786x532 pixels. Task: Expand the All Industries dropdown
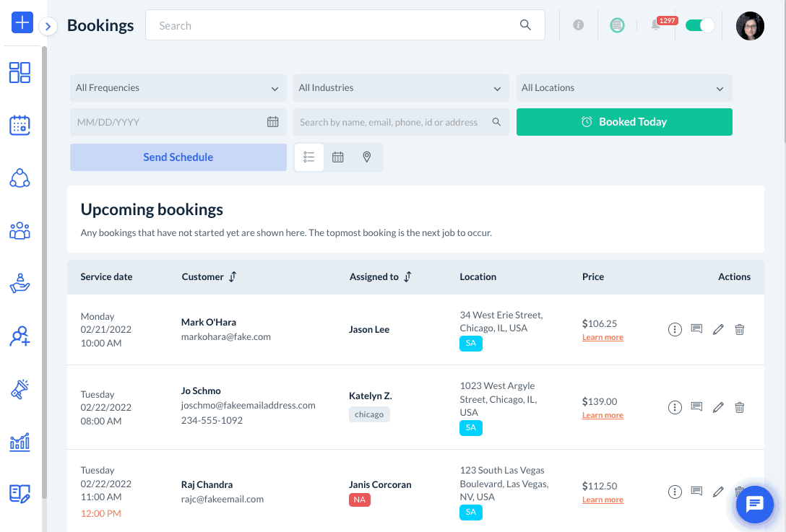(x=401, y=88)
